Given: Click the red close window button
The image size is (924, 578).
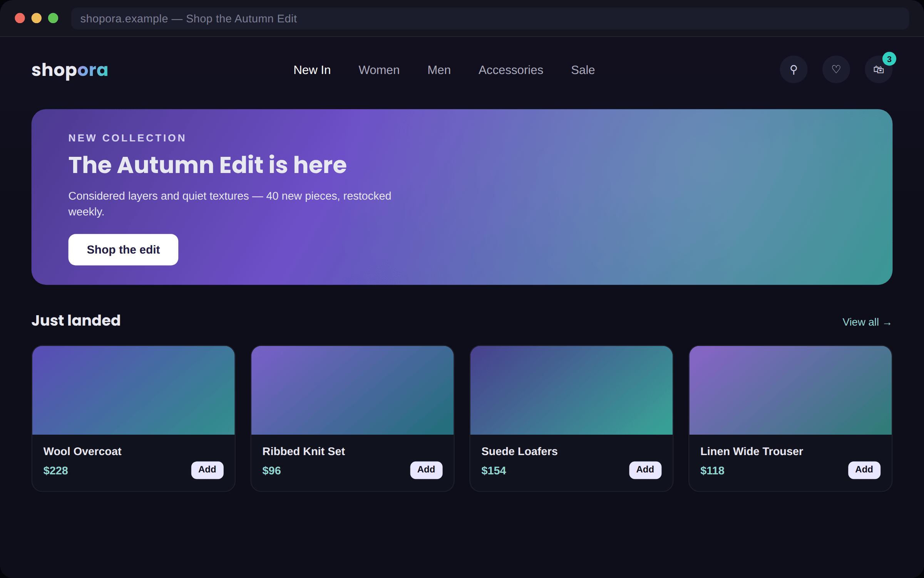Looking at the screenshot, I should tap(20, 18).
